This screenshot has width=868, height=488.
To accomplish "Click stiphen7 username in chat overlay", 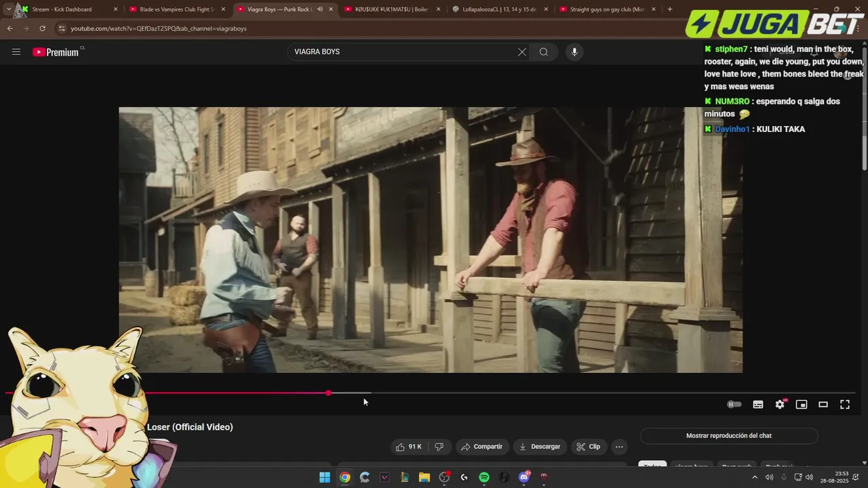I will (731, 49).
